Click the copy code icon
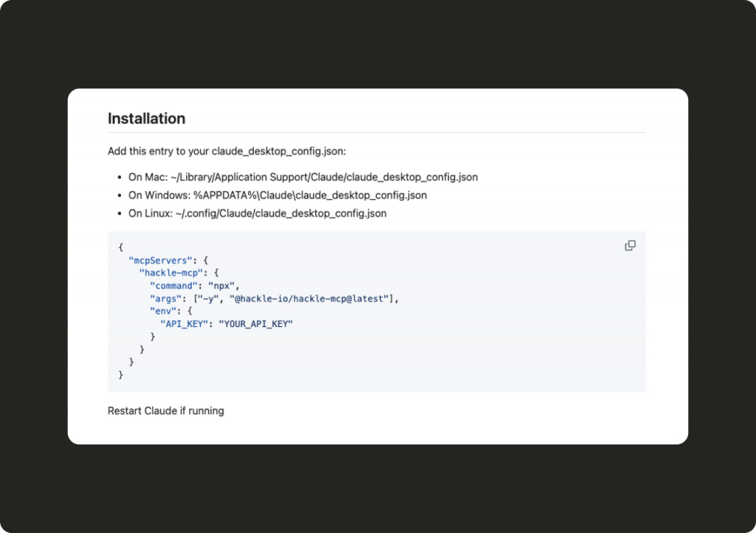 click(x=630, y=246)
